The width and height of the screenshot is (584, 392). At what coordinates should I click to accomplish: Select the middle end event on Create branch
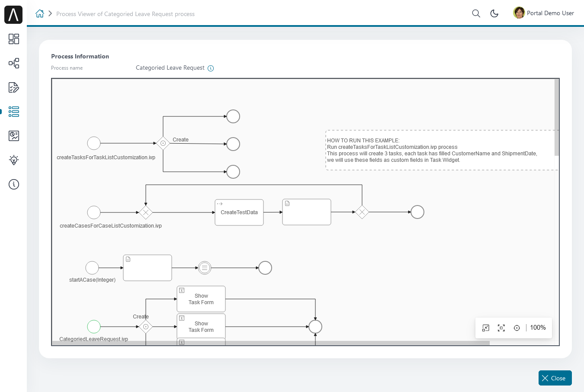[233, 144]
